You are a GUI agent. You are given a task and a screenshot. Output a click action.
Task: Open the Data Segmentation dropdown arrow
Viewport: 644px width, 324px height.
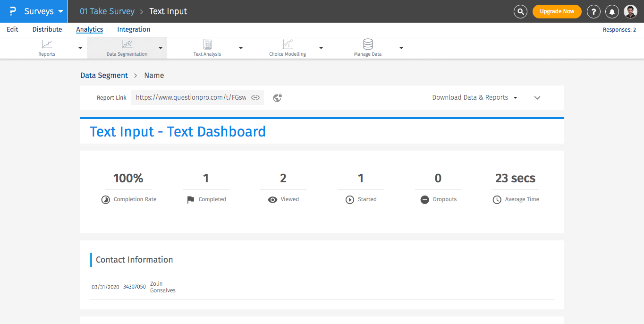pyautogui.click(x=161, y=48)
